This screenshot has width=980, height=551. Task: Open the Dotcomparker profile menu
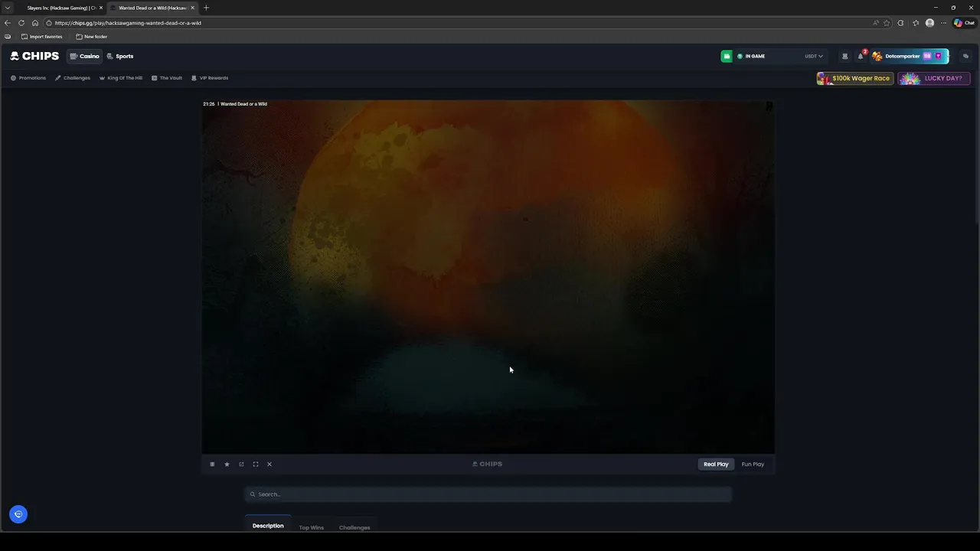click(x=910, y=56)
